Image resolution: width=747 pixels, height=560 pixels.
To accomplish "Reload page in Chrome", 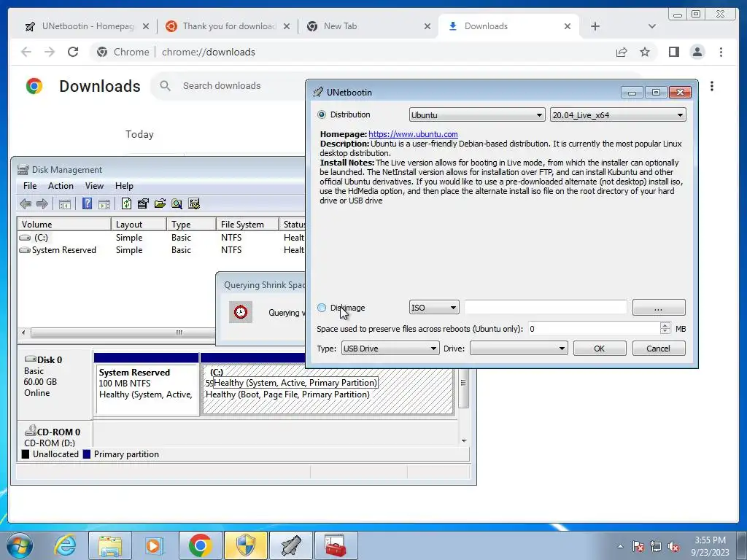I will click(72, 52).
